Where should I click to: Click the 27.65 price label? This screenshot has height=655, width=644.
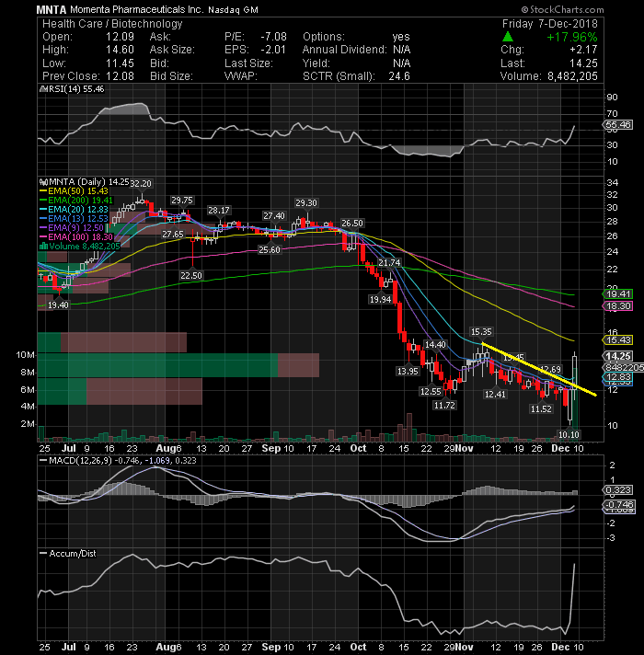click(x=173, y=235)
